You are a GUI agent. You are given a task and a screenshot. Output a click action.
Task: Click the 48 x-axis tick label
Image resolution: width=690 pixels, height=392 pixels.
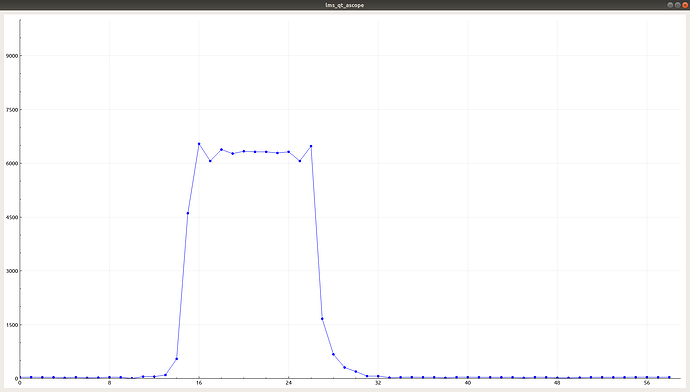coord(557,383)
